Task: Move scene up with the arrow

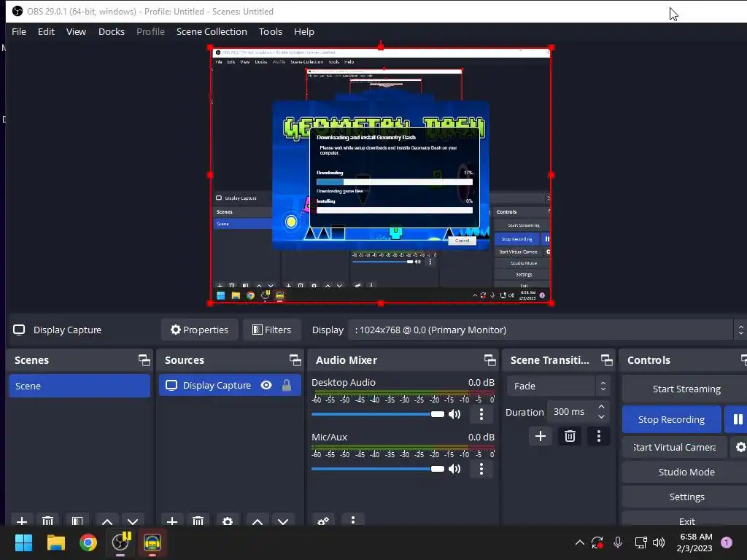Action: pos(107,521)
